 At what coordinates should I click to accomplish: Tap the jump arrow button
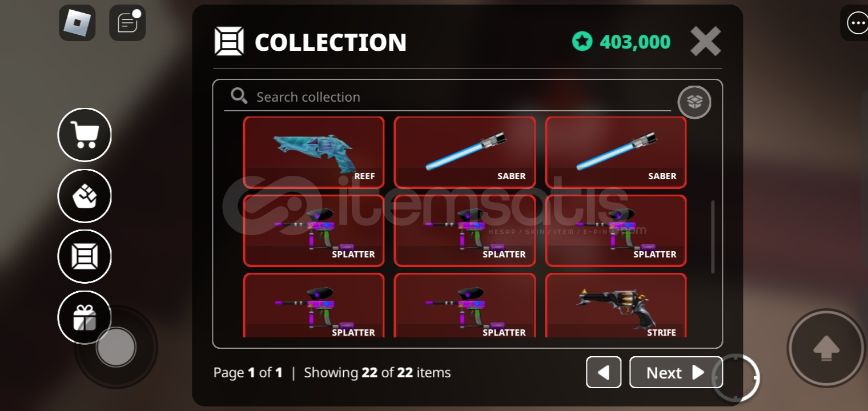[x=826, y=348]
